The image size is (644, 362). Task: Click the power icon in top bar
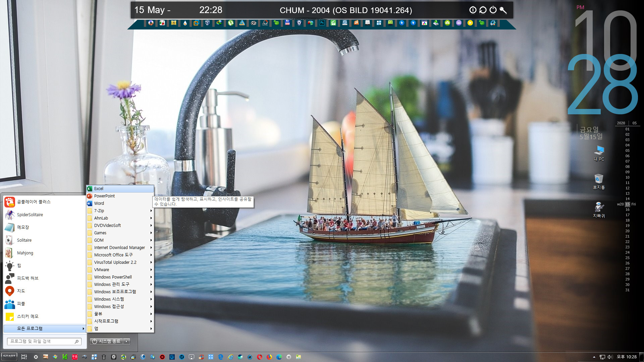493,10
